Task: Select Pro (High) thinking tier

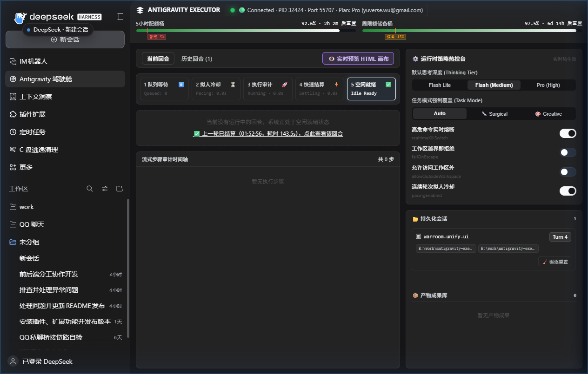Action: coord(548,85)
